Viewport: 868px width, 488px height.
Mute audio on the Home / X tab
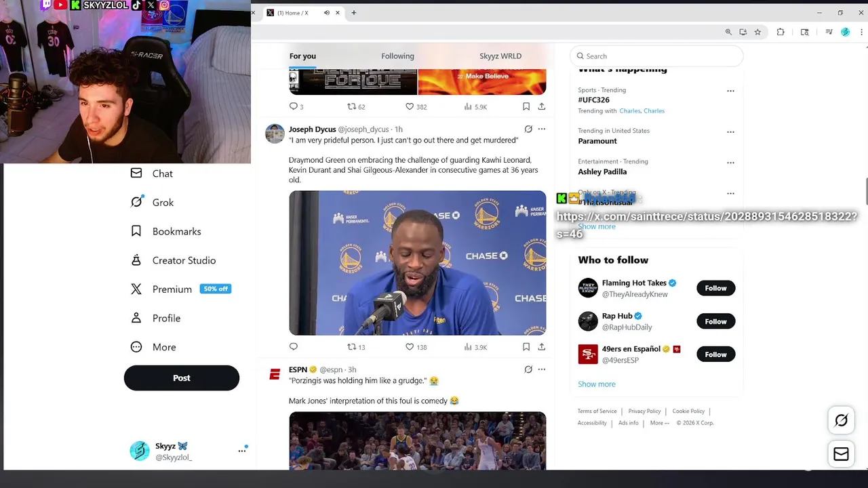pyautogui.click(x=327, y=13)
